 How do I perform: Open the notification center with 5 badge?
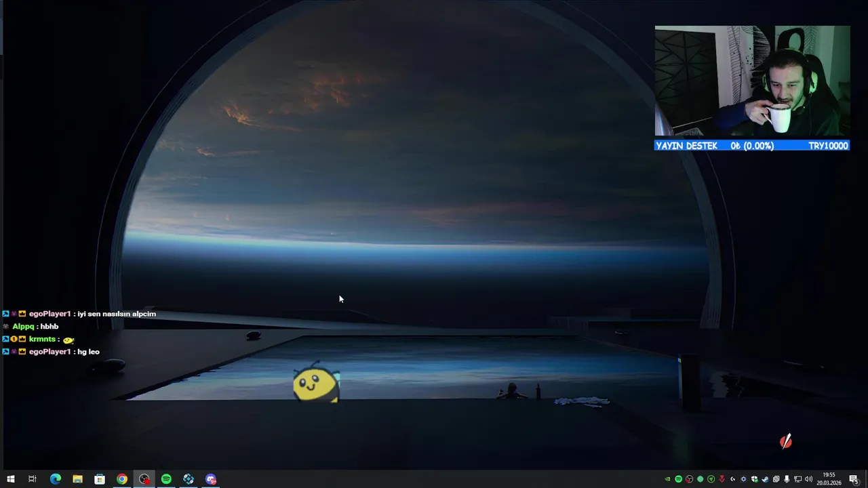click(854, 479)
